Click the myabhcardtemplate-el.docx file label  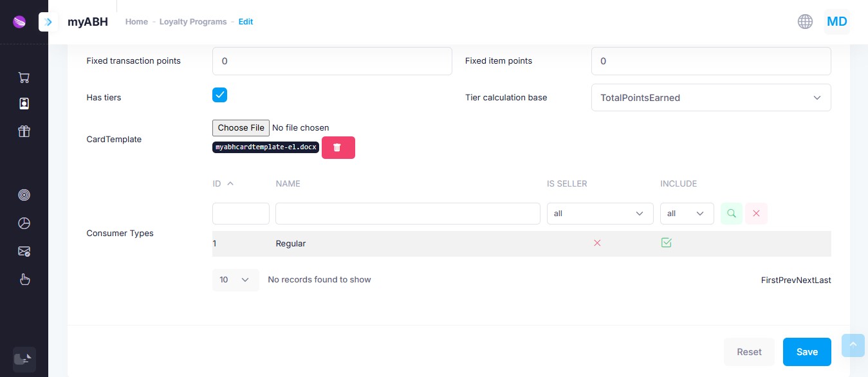[x=266, y=147]
